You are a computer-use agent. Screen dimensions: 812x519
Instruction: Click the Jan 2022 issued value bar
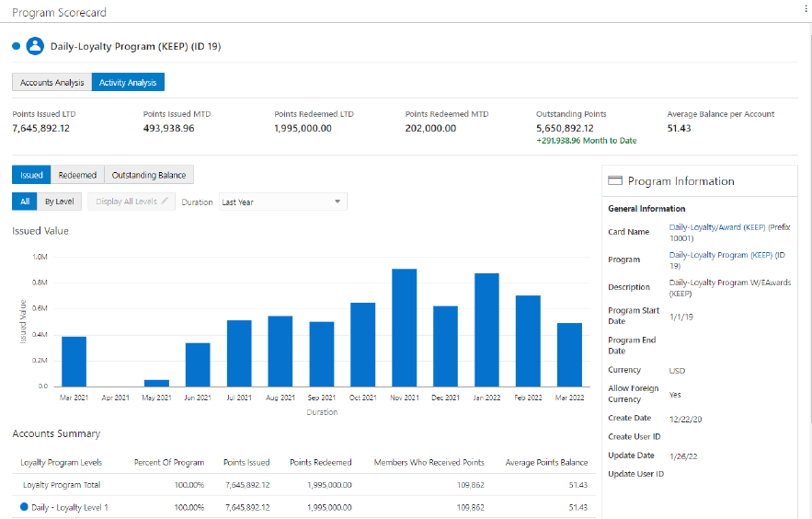point(486,330)
